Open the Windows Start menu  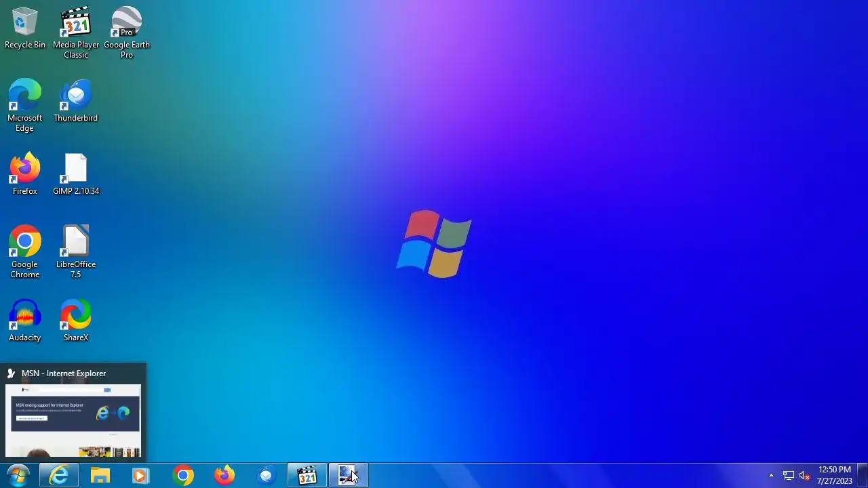click(x=18, y=475)
